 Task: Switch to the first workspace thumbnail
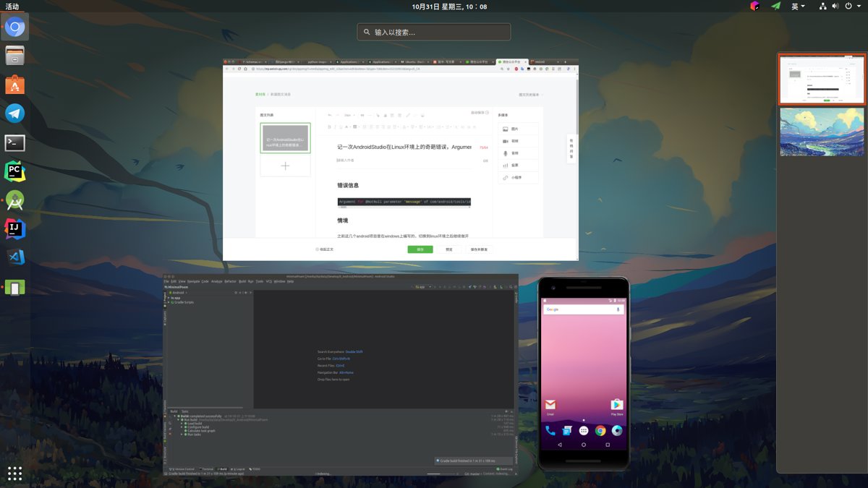[x=822, y=80]
